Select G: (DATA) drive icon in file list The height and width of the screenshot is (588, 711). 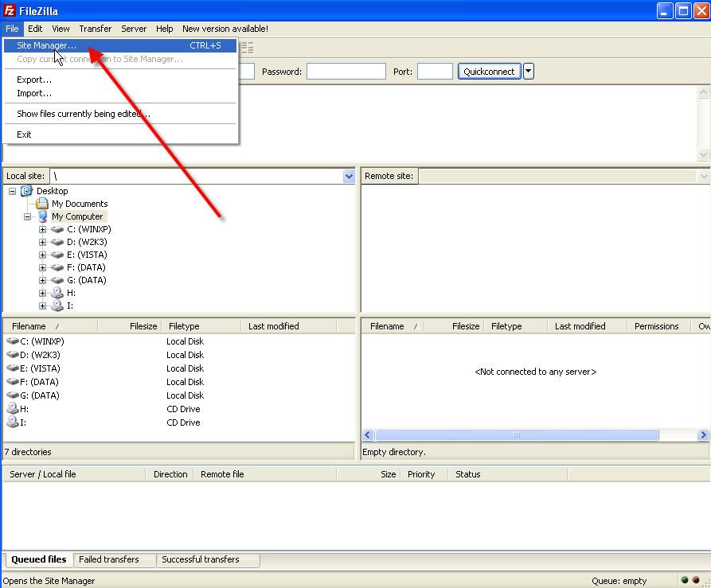(13, 395)
